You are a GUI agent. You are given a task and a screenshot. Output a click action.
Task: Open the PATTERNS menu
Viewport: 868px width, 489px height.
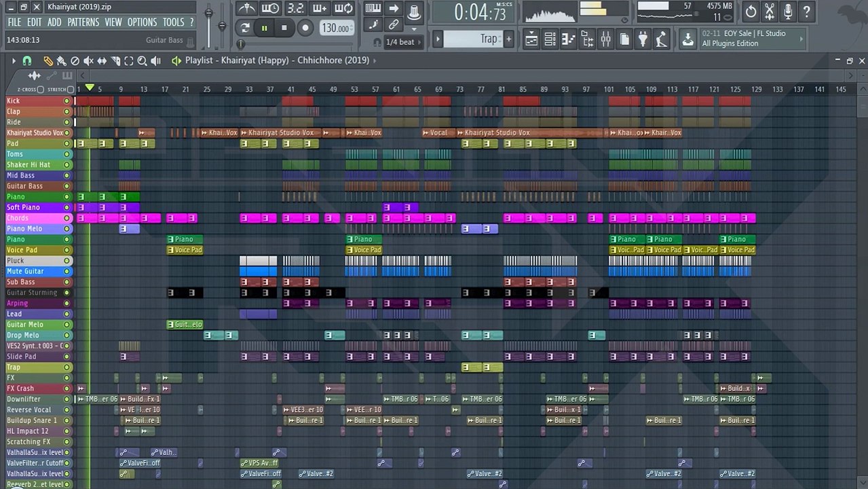pos(83,22)
